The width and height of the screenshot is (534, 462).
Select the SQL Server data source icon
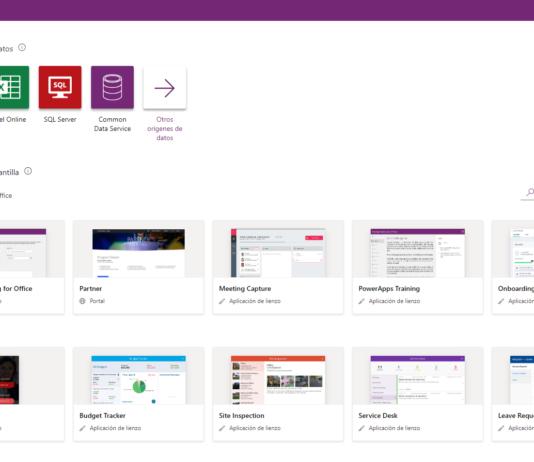60,87
